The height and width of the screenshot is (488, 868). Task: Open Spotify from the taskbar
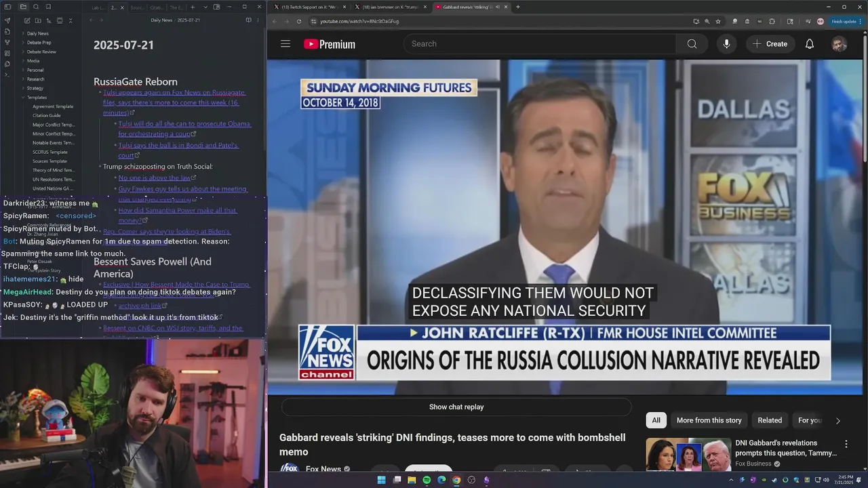click(x=427, y=480)
